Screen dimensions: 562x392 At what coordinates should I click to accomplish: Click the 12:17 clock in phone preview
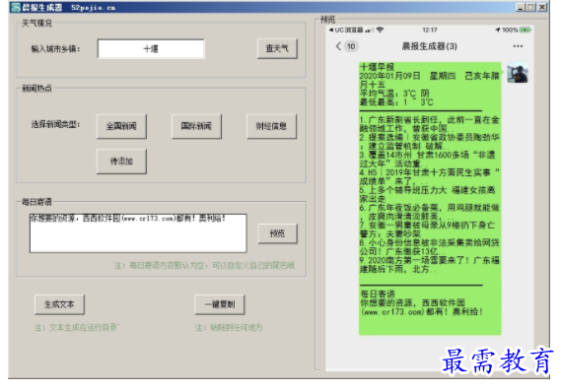(429, 30)
